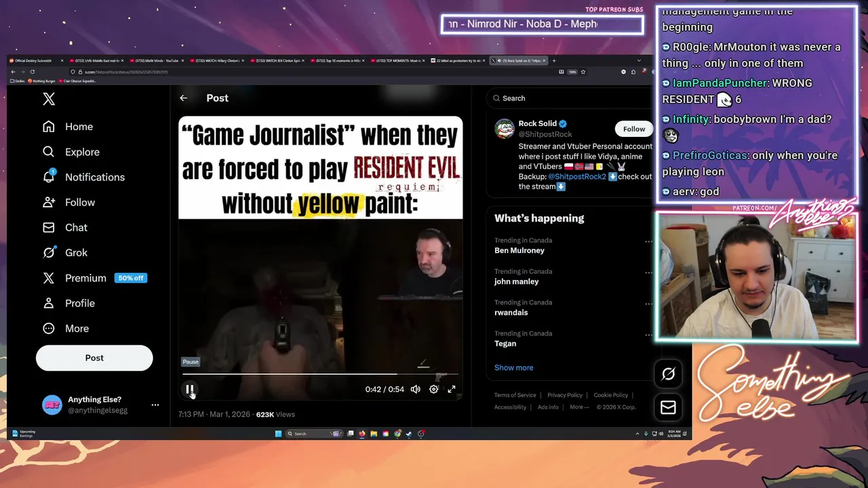This screenshot has width=868, height=488.
Task: Open the Dailies bookmark folder
Action: [18, 81]
